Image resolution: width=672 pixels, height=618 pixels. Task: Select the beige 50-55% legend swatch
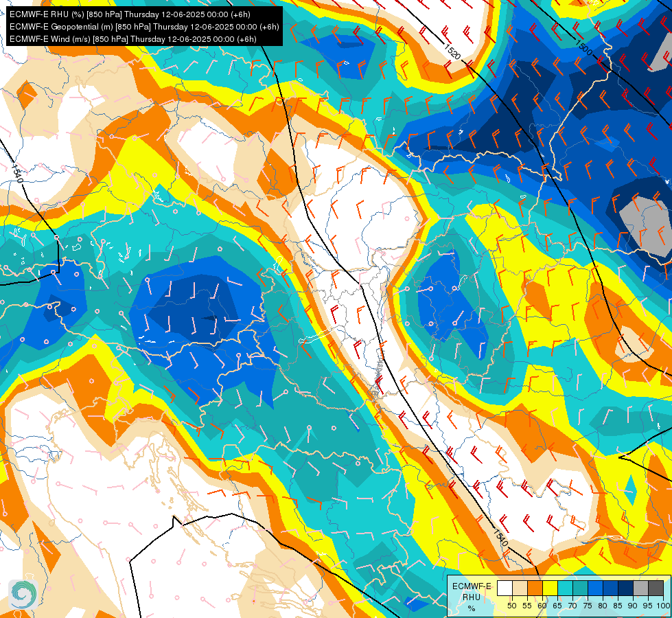[520, 588]
